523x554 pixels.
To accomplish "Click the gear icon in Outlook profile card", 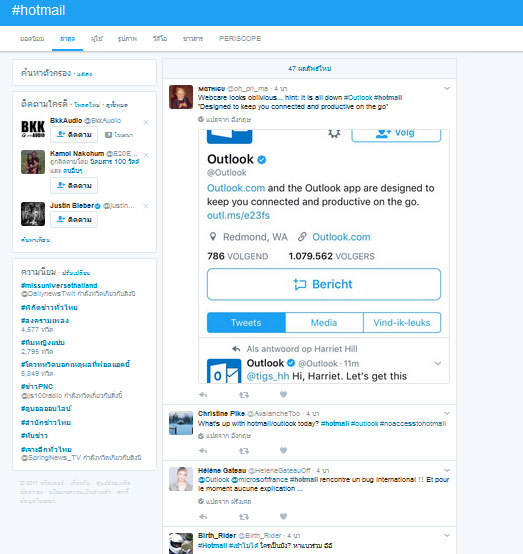I will point(334,134).
